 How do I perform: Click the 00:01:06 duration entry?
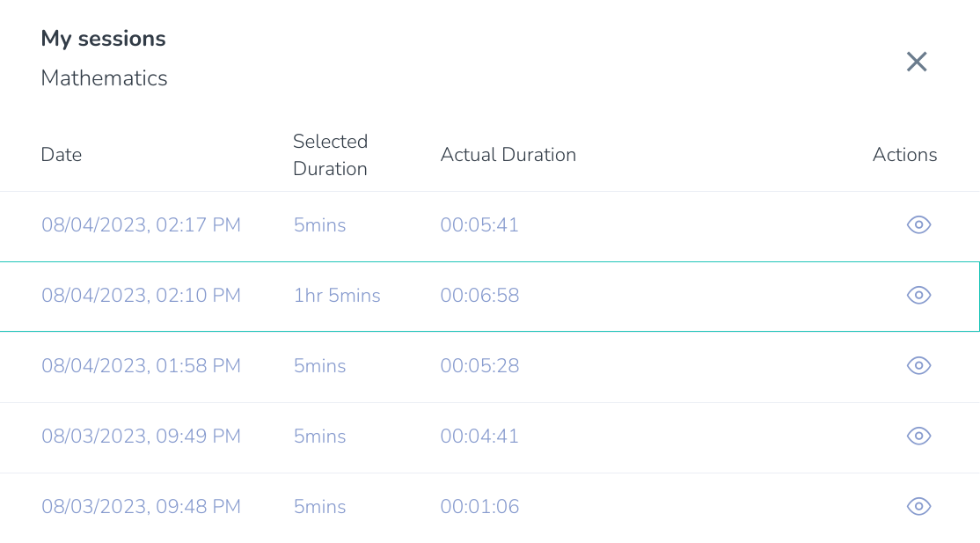[x=479, y=507]
